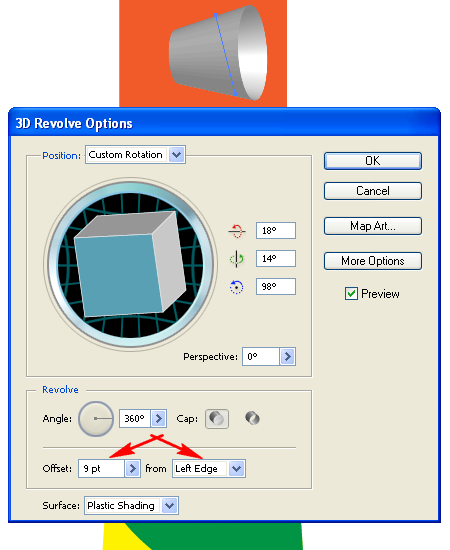Click the Offset 9 pt input field
The height and width of the screenshot is (550, 450).
point(102,469)
